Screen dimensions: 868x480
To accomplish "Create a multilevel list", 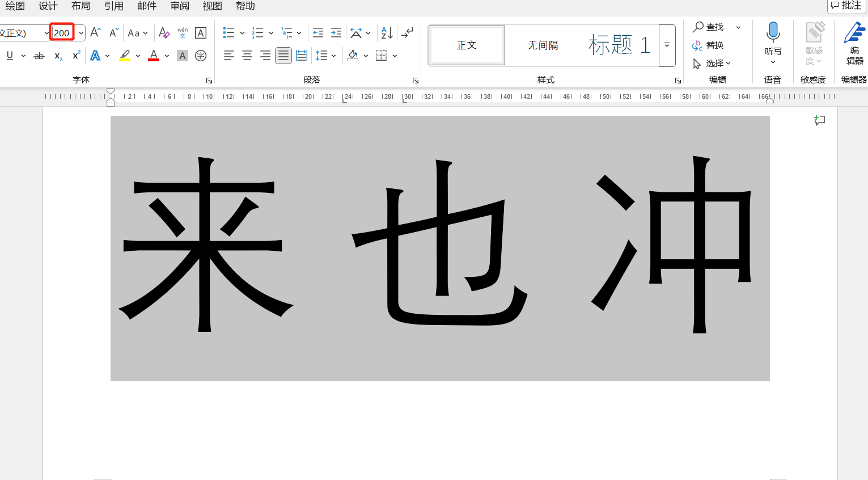I will (287, 33).
